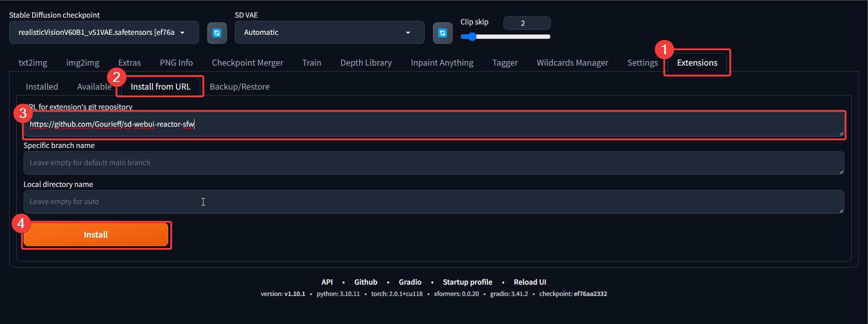The width and height of the screenshot is (868, 324).
Task: Open the Startup profile link
Action: [x=467, y=282]
